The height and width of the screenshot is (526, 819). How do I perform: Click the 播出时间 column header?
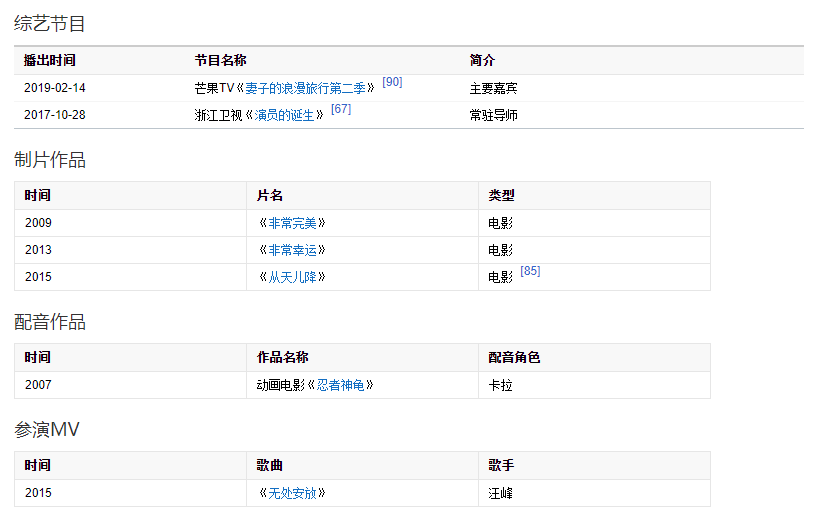coord(49,60)
